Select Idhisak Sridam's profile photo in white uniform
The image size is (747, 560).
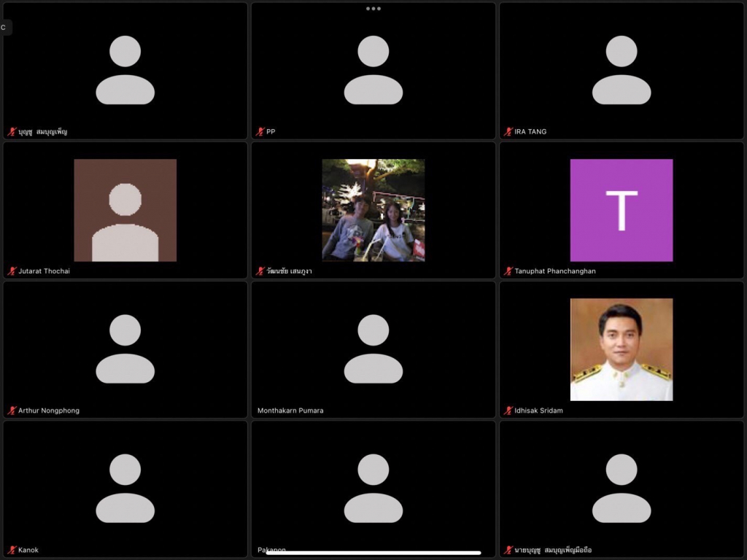pos(621,349)
